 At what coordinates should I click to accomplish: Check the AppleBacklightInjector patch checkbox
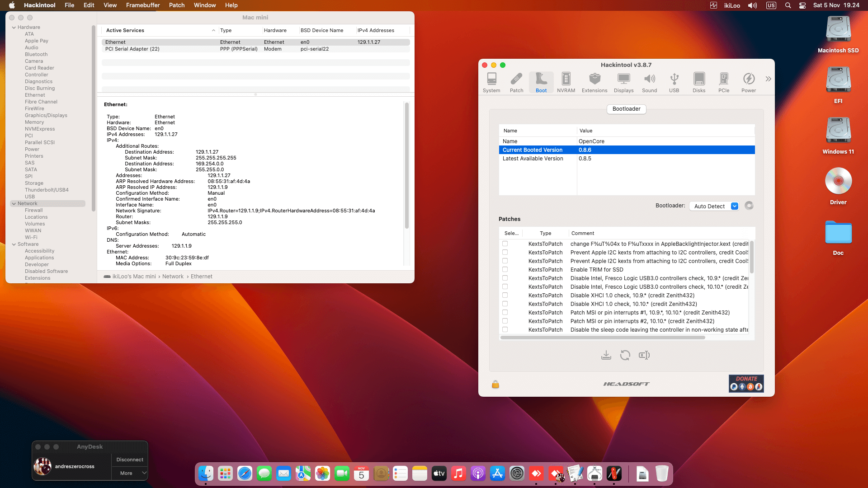point(505,244)
